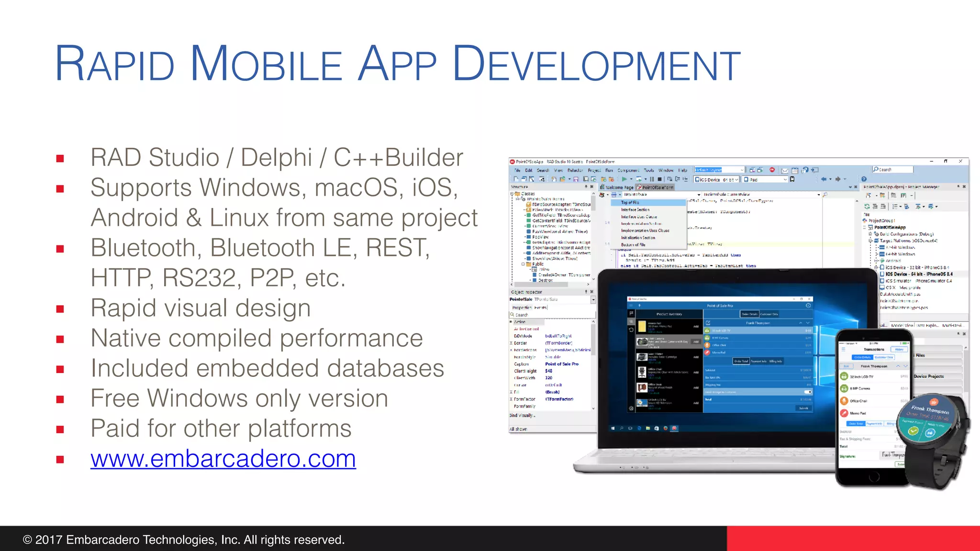
Task: Click the IDE Insight Search field
Action: [x=893, y=169]
